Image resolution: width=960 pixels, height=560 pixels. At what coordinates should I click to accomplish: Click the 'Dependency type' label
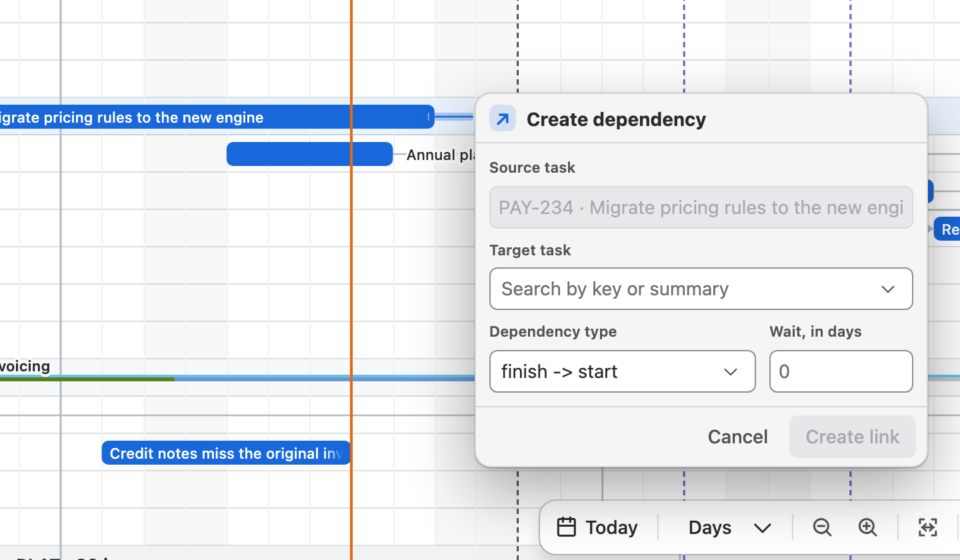pos(553,331)
